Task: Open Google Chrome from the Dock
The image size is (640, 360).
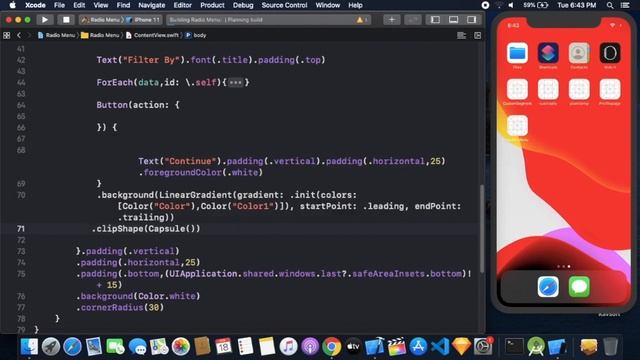Action: (x=332, y=347)
